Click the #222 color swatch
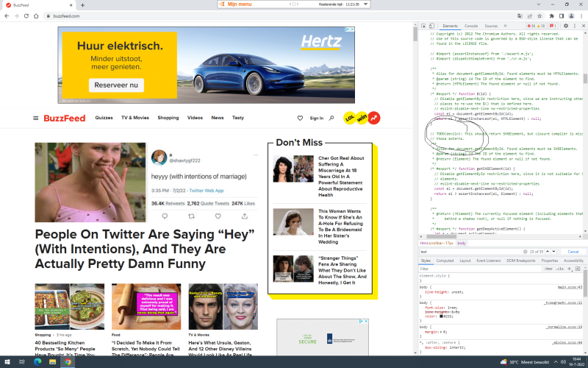Image resolution: width=588 pixels, height=368 pixels. (441, 316)
